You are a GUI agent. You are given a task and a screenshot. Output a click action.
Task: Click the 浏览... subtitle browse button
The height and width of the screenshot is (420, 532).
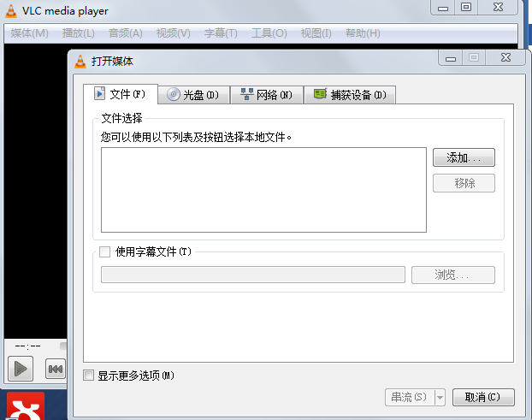tap(452, 275)
